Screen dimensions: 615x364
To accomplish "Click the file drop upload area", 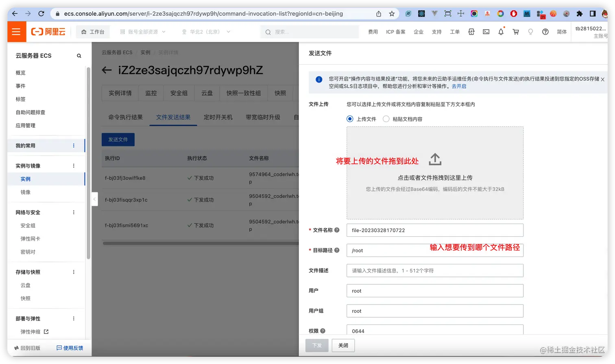I will click(435, 173).
